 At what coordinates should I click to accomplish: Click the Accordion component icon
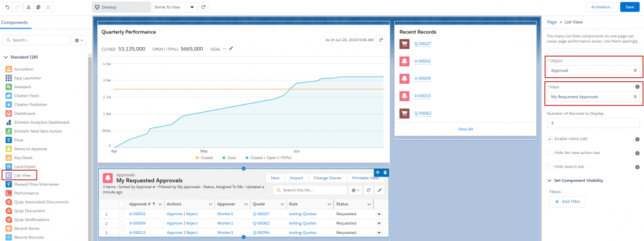pyautogui.click(x=8, y=69)
